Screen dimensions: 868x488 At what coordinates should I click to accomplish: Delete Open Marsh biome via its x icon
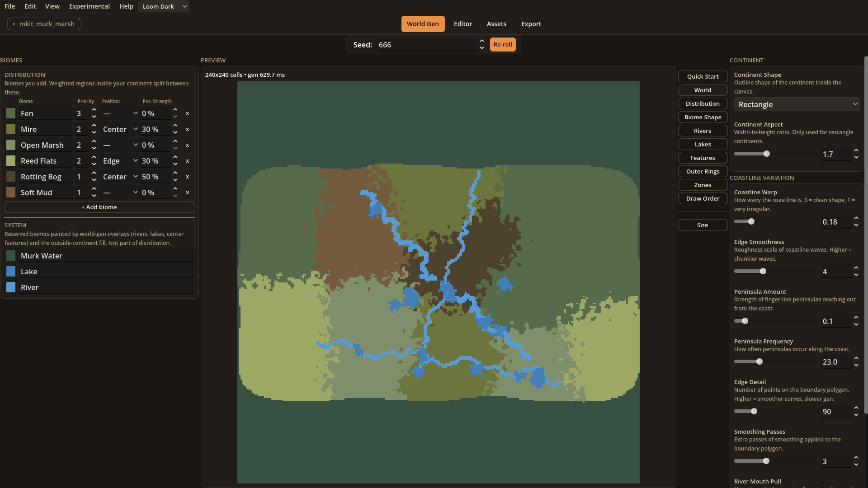point(187,145)
